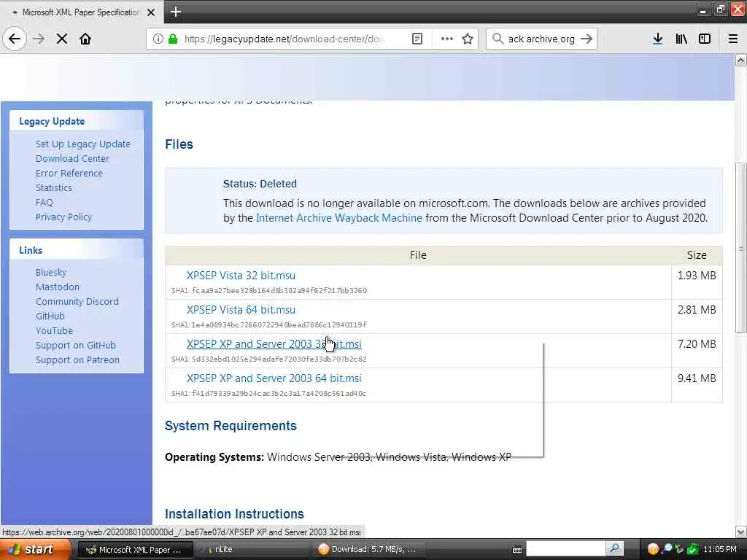The width and height of the screenshot is (747, 560).
Task: Open the Error Reference link
Action: tap(69, 174)
